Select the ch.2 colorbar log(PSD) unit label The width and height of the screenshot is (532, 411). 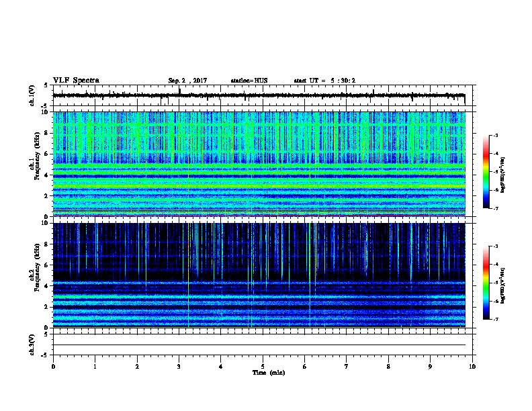(502, 285)
